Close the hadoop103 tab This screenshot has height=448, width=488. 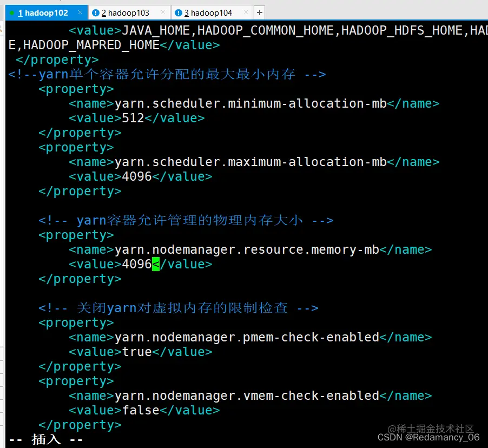(163, 12)
